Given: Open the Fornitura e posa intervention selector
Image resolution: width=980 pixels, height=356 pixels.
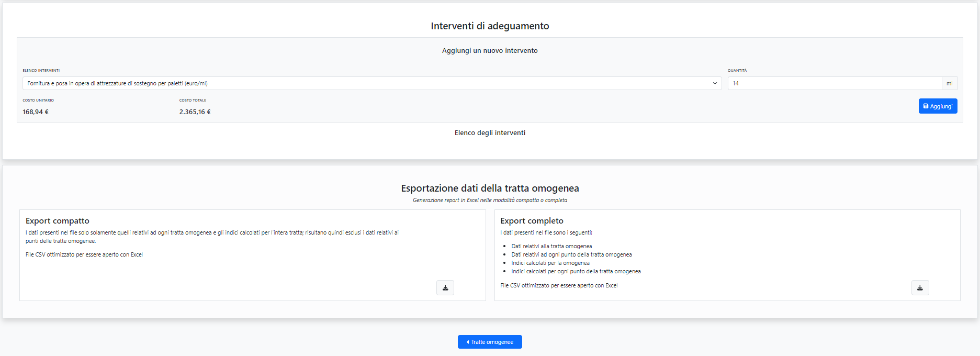Looking at the screenshot, I should pyautogui.click(x=366, y=83).
